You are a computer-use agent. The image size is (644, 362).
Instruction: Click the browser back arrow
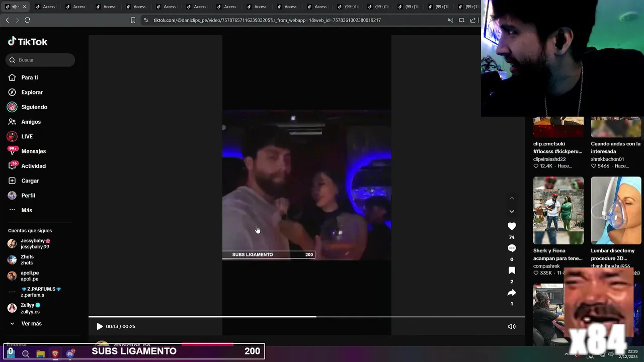pyautogui.click(x=7, y=20)
